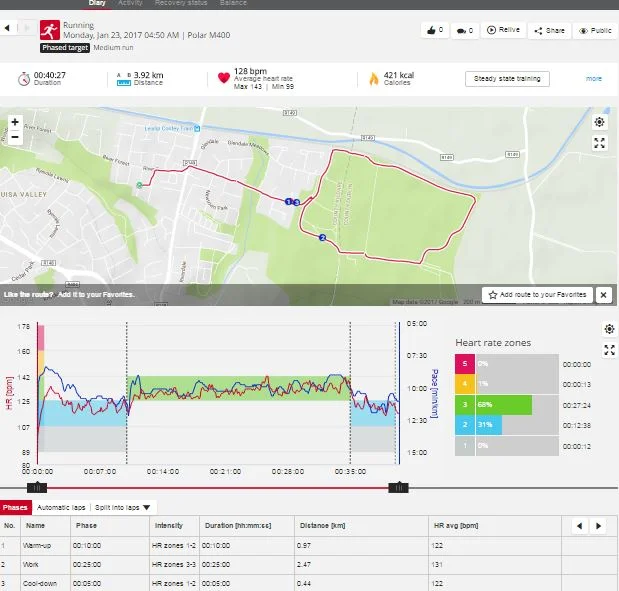Center map using the location target icon
The image size is (619, 591).
coord(599,122)
